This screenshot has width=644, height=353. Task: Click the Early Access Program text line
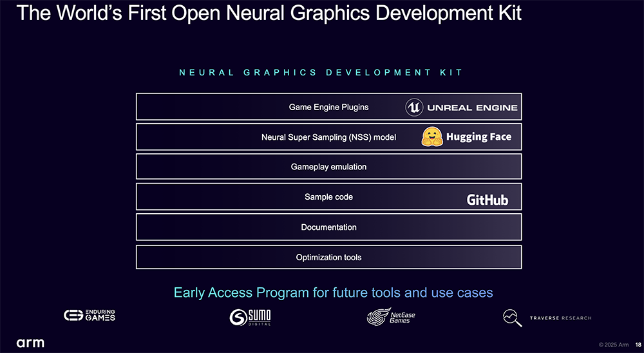coord(333,292)
